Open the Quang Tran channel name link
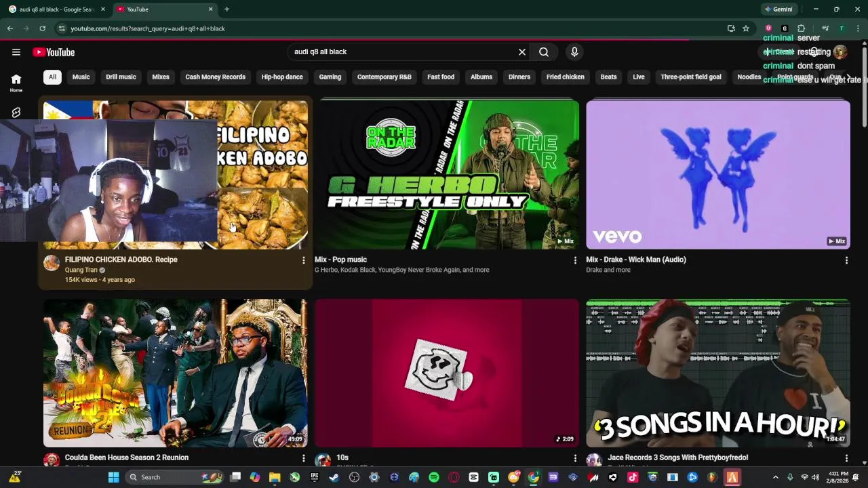 coord(81,270)
